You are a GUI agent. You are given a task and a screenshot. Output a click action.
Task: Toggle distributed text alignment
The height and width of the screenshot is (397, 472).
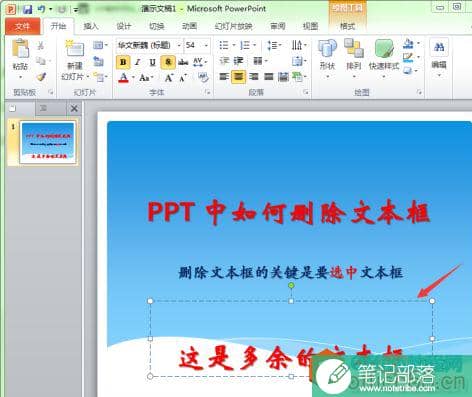283,77
